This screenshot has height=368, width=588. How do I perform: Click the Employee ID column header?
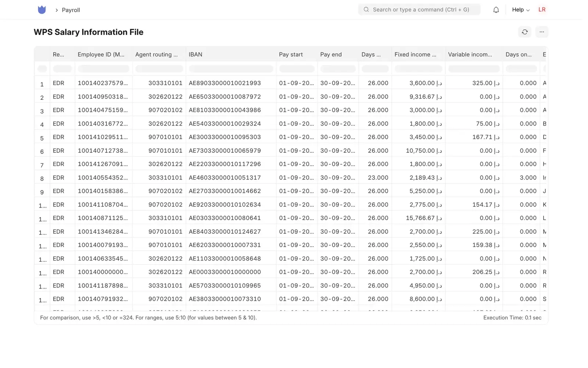pos(104,54)
